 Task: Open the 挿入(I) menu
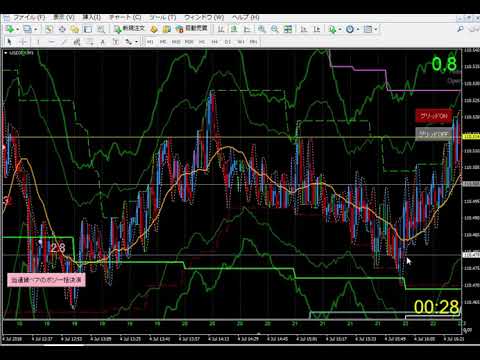point(92,17)
